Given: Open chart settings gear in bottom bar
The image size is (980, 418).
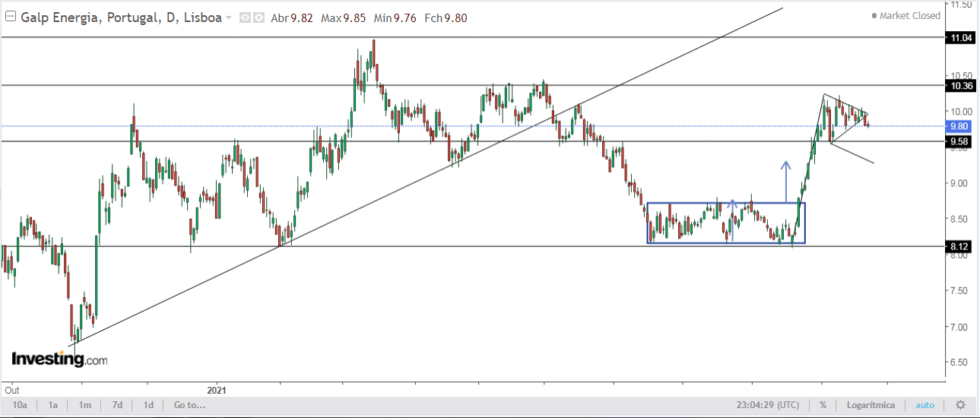Looking at the screenshot, I should (x=960, y=405).
